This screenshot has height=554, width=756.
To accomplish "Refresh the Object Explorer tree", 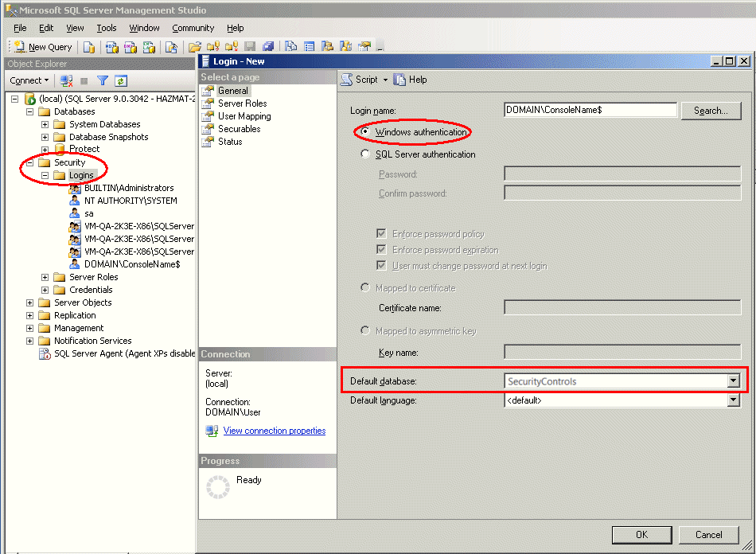I will pyautogui.click(x=121, y=80).
